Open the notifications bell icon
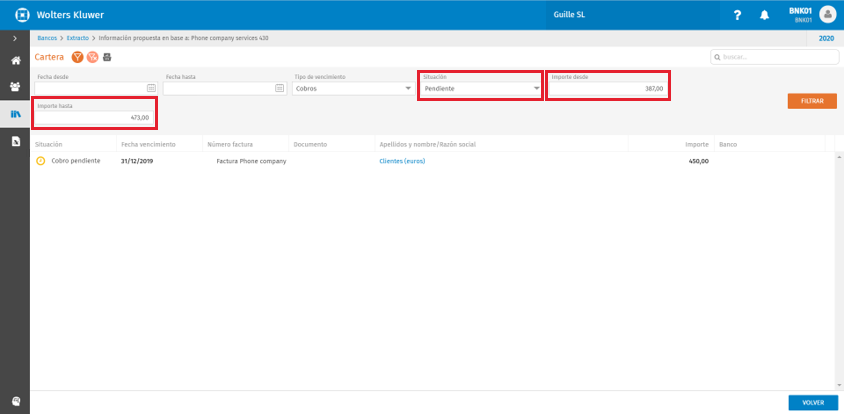Viewport: 844px width, 414px height. pyautogui.click(x=764, y=16)
